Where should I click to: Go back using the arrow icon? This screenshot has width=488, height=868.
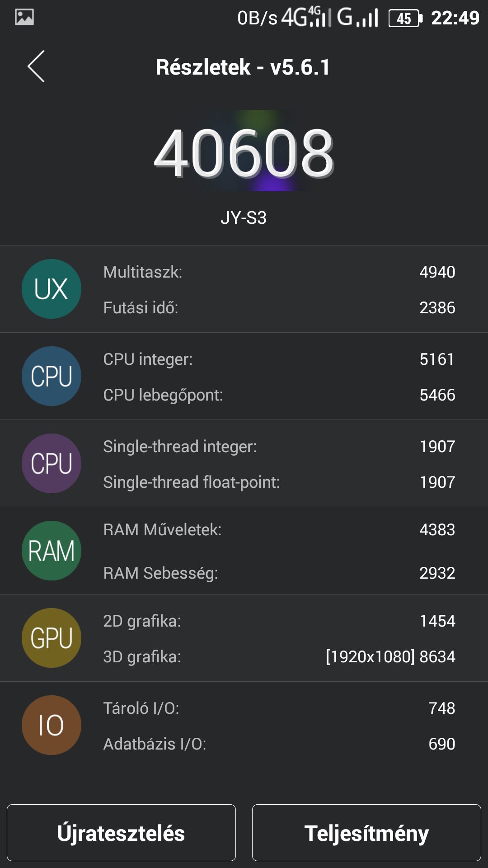pos(36,66)
